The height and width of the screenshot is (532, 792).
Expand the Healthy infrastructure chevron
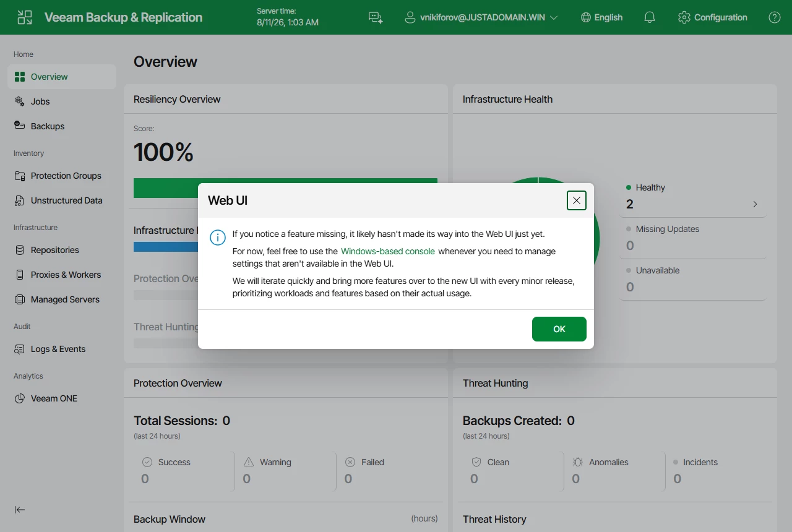tap(755, 204)
